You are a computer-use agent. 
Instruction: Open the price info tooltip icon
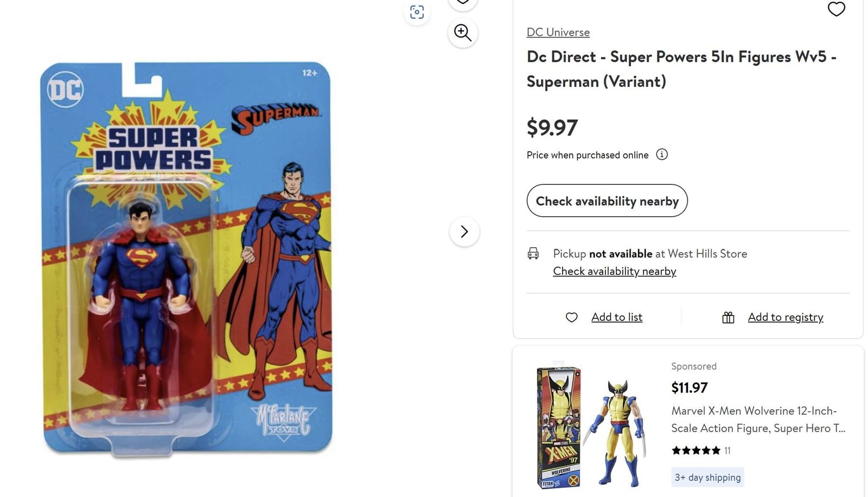coord(662,155)
